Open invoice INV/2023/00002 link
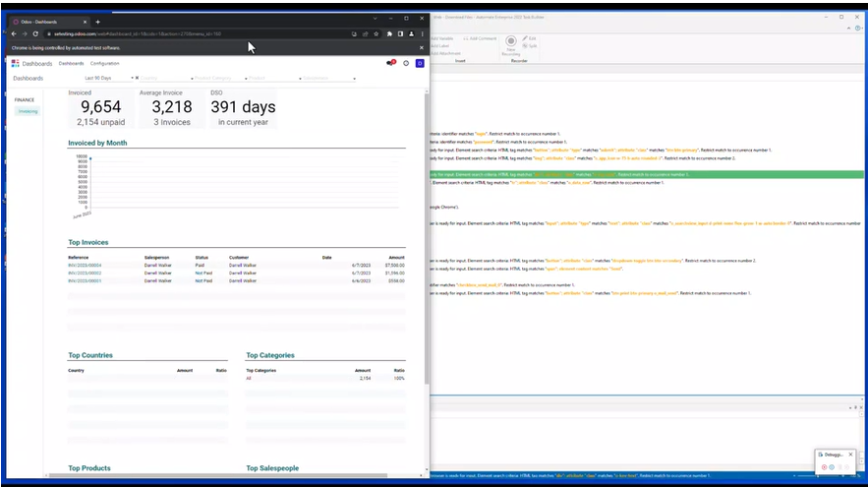 click(85, 274)
